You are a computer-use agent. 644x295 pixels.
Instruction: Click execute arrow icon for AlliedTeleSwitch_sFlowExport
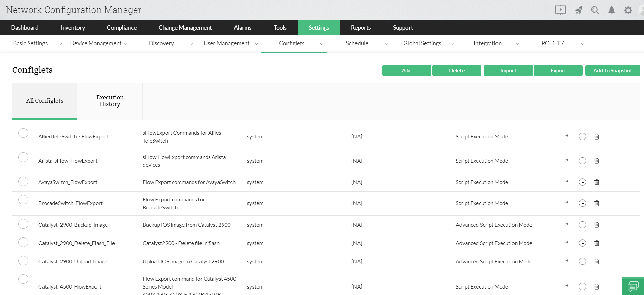pos(567,136)
